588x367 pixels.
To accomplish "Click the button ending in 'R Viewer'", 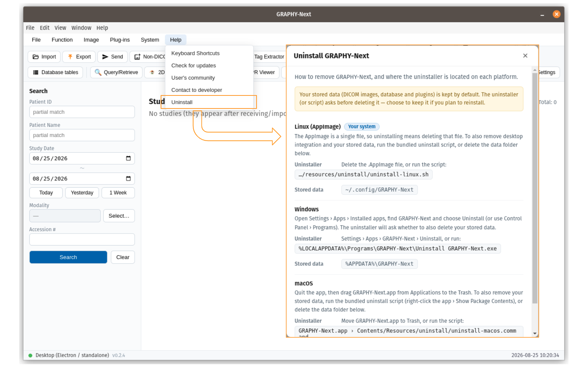I will [266, 72].
